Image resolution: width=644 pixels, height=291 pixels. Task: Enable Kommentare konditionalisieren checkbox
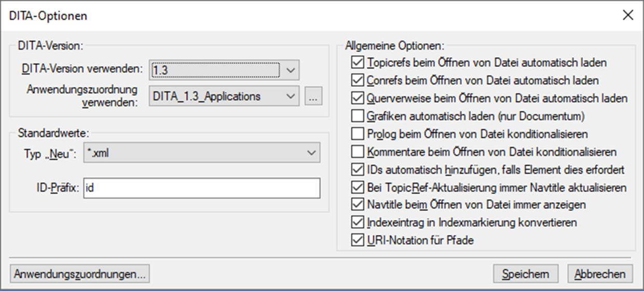click(358, 152)
